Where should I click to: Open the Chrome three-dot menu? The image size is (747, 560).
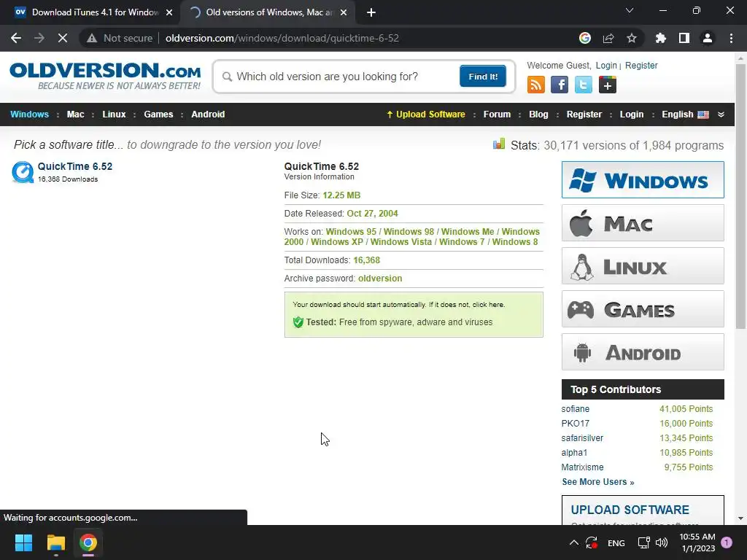(x=731, y=38)
